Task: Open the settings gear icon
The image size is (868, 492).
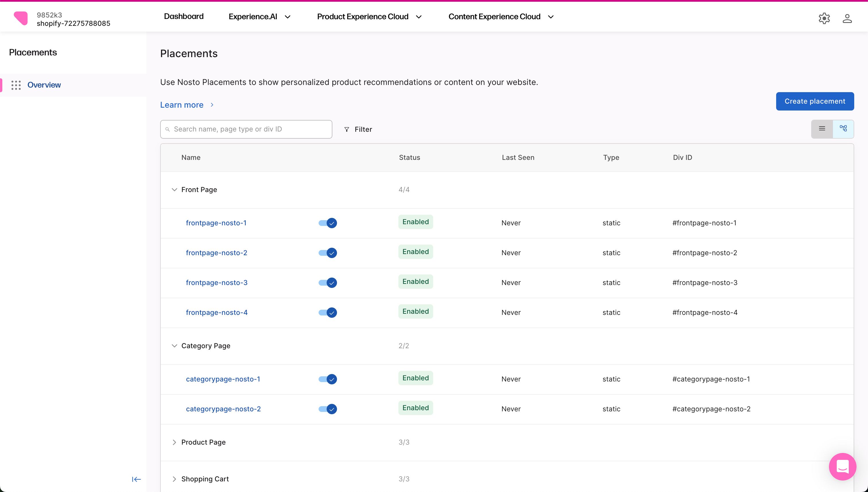Action: (x=824, y=18)
